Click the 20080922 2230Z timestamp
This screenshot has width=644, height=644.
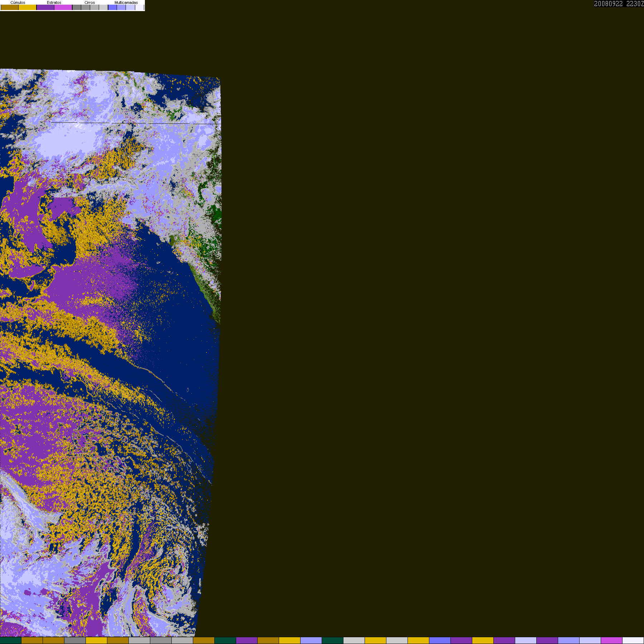point(619,4)
